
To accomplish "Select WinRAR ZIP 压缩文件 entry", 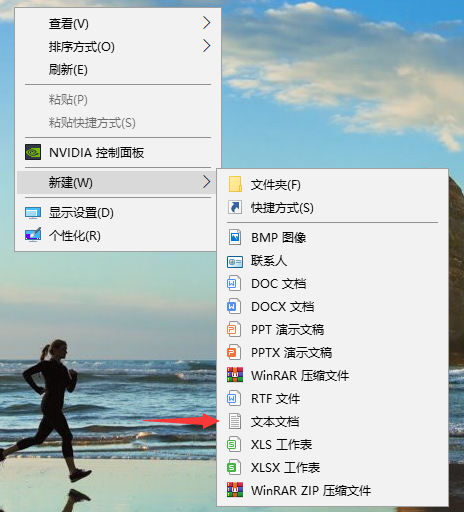I will [x=332, y=490].
